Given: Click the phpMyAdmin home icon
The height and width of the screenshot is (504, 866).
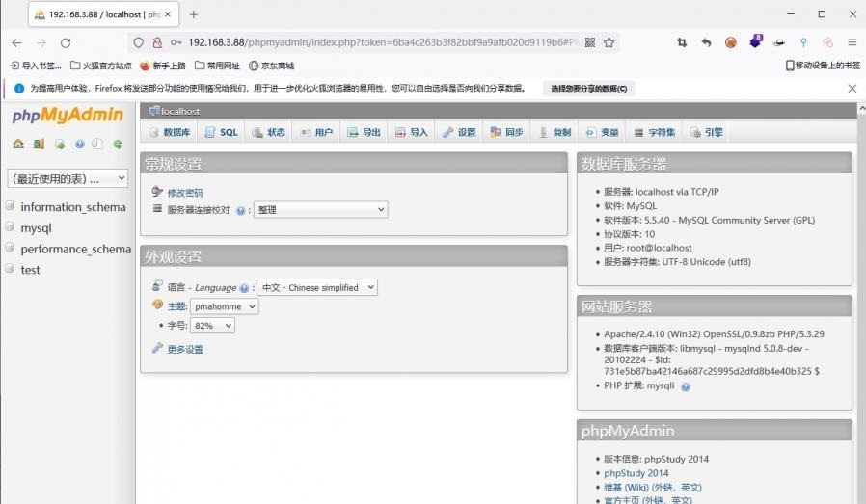Looking at the screenshot, I should [x=18, y=145].
